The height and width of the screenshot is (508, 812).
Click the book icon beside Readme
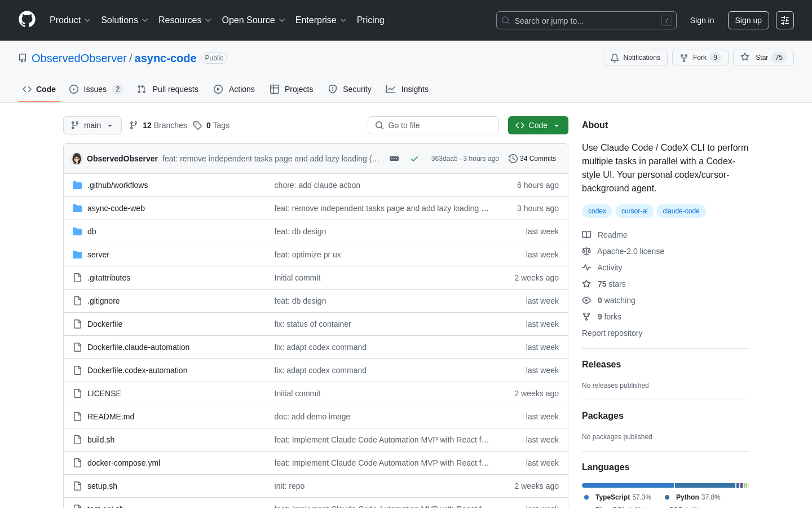tap(586, 235)
